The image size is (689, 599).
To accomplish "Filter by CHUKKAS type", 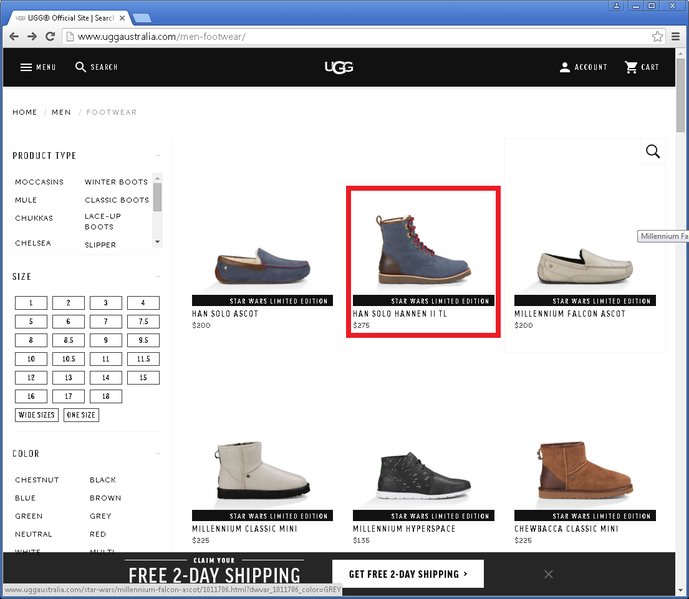I will coord(34,218).
